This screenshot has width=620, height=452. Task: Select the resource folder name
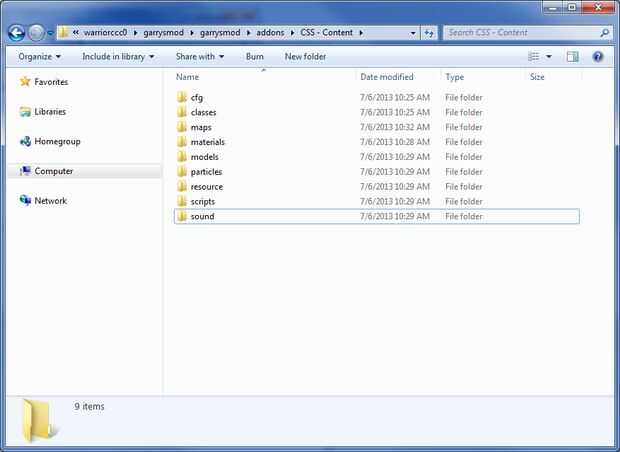click(206, 187)
